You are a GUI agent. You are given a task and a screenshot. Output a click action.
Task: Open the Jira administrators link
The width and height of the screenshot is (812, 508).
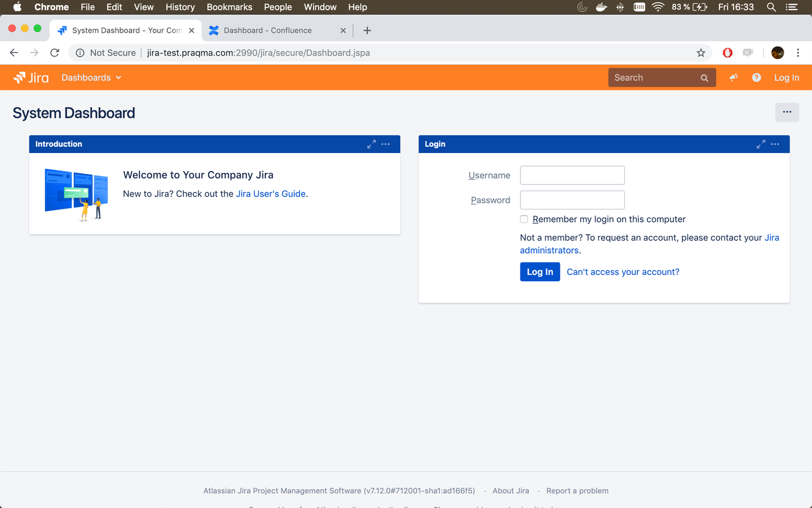(x=650, y=244)
